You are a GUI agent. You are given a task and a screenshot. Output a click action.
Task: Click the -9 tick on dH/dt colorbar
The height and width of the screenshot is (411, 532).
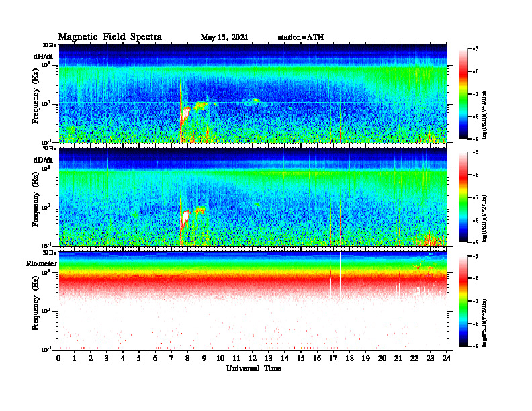tap(476, 139)
